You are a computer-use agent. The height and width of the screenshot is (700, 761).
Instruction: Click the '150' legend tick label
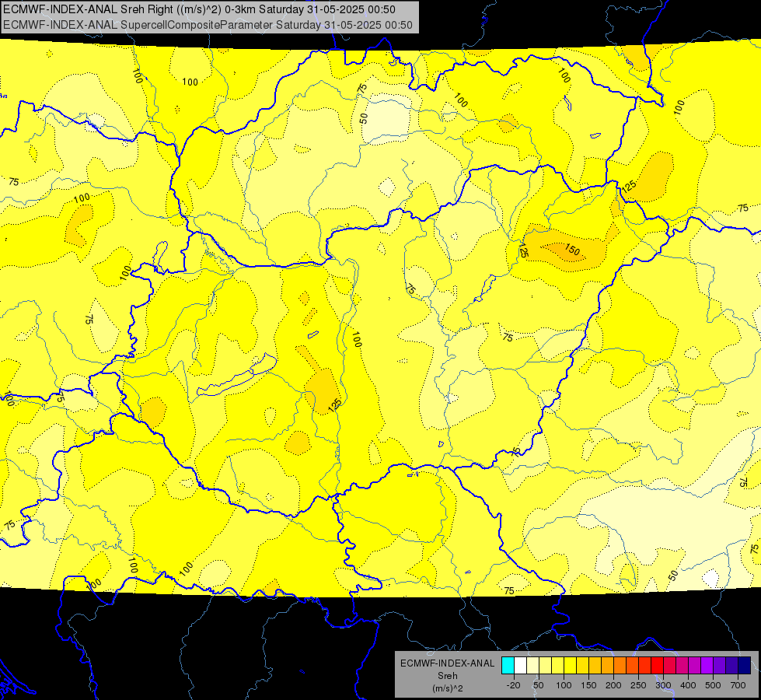[588, 685]
